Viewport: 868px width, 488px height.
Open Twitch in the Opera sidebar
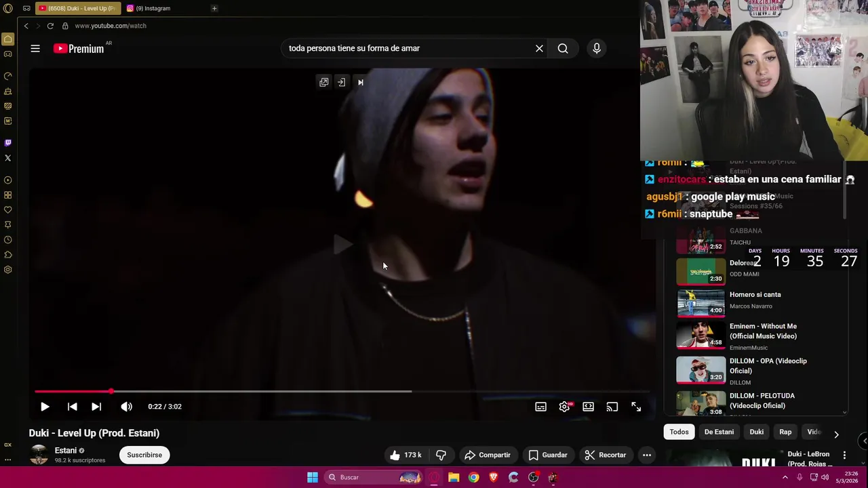[x=7, y=142]
